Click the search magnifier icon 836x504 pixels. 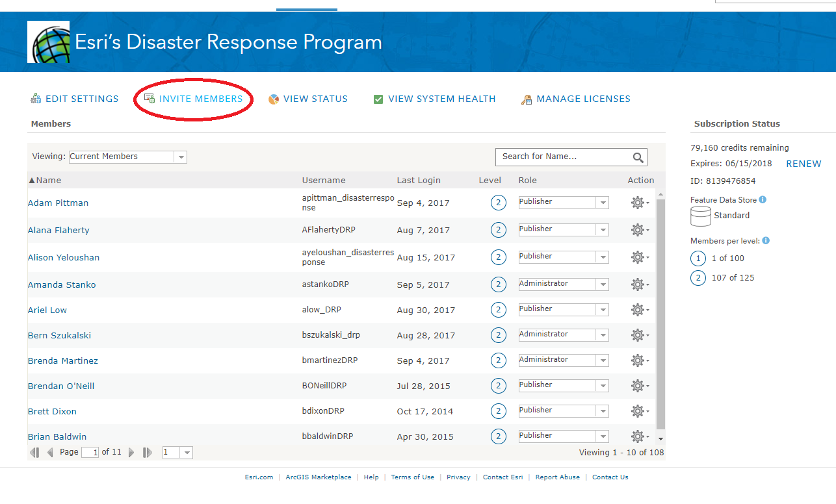click(638, 157)
